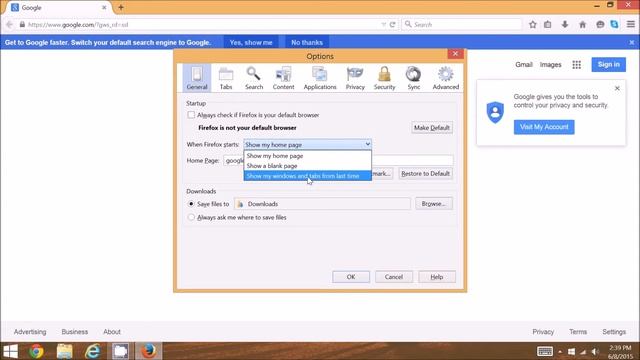640x360 pixels.
Task: Open a new tab with plus button
Action: pos(121,7)
